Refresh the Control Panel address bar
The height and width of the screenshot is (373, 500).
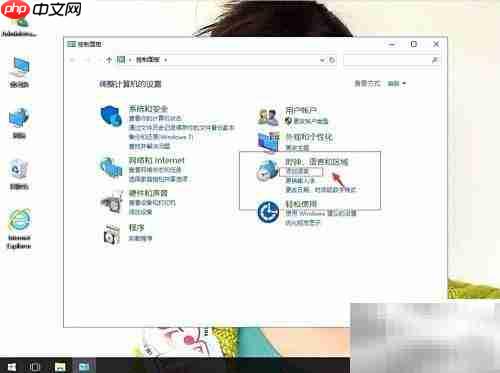[332, 60]
